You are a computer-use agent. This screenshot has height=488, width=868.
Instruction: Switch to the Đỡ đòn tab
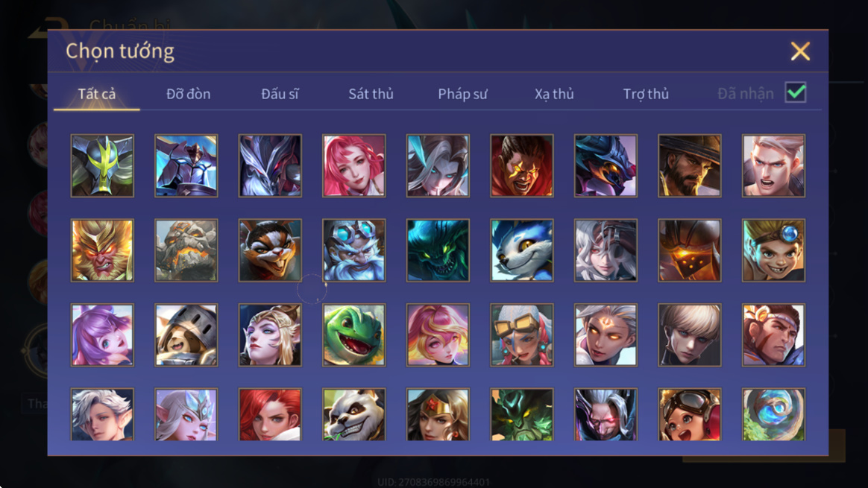(x=188, y=94)
